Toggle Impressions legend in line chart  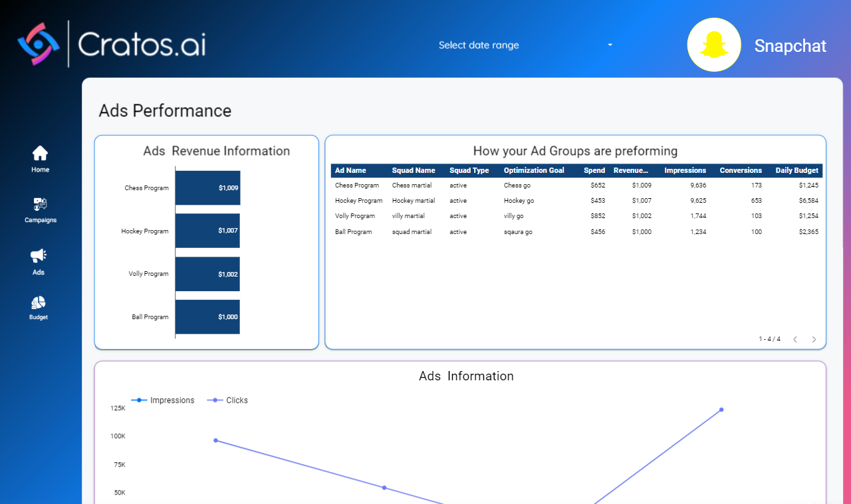tap(163, 400)
